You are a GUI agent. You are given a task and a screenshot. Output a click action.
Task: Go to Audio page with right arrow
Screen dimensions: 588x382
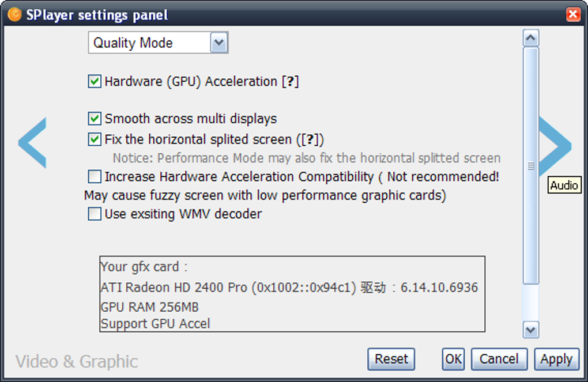tap(556, 146)
